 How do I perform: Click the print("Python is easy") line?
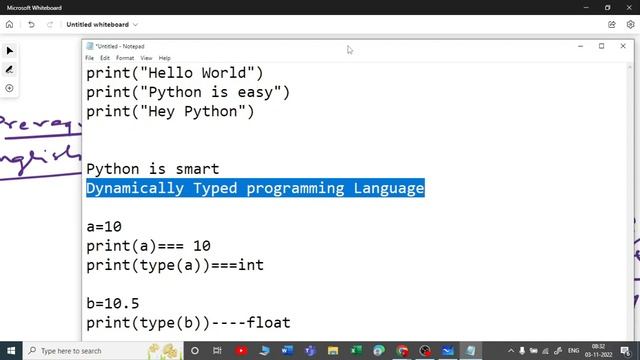188,92
